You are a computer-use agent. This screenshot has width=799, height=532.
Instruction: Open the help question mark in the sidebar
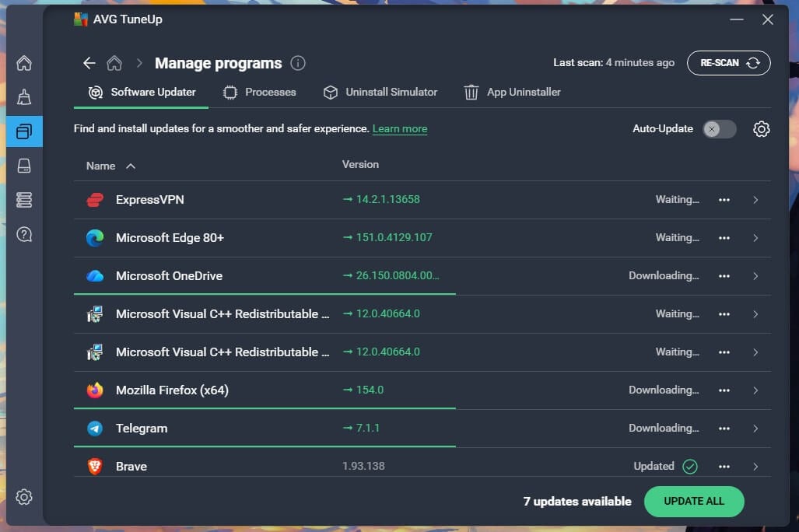(x=24, y=234)
